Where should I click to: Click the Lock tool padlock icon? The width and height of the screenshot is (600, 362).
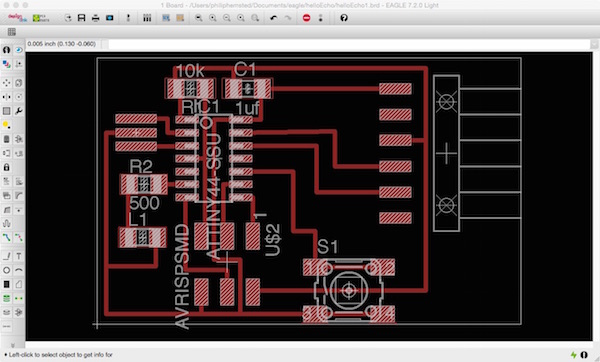pyautogui.click(x=7, y=167)
